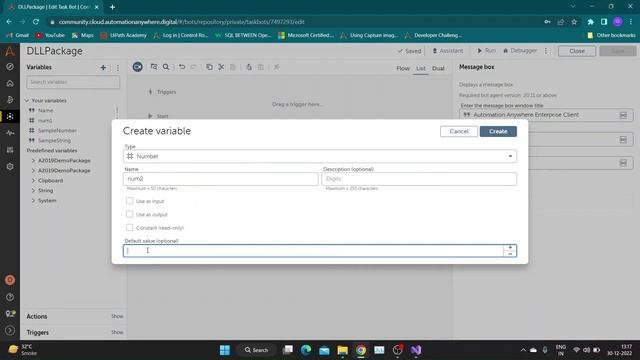The image size is (640, 360).
Task: Open Variables panel three-dot options menu
Action: click(118, 68)
